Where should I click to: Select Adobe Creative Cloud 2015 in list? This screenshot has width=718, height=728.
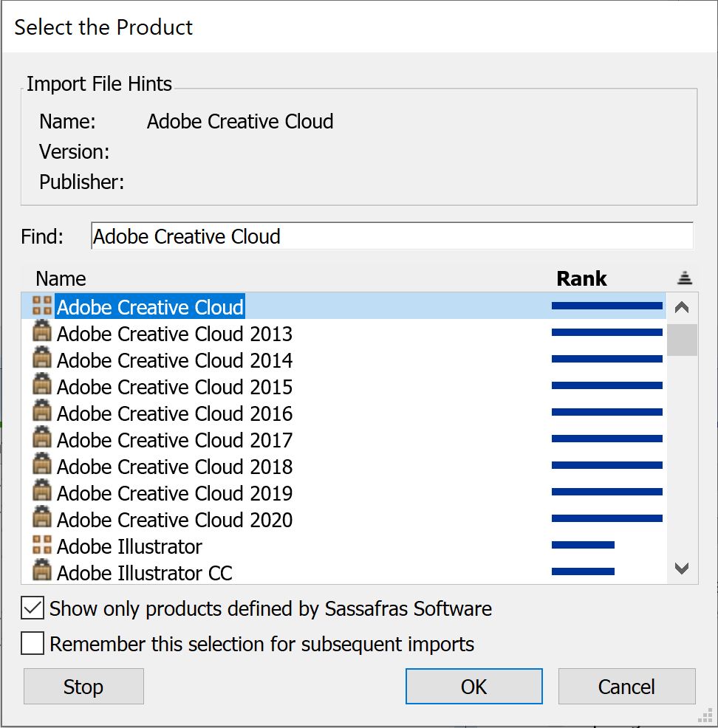tap(343, 385)
